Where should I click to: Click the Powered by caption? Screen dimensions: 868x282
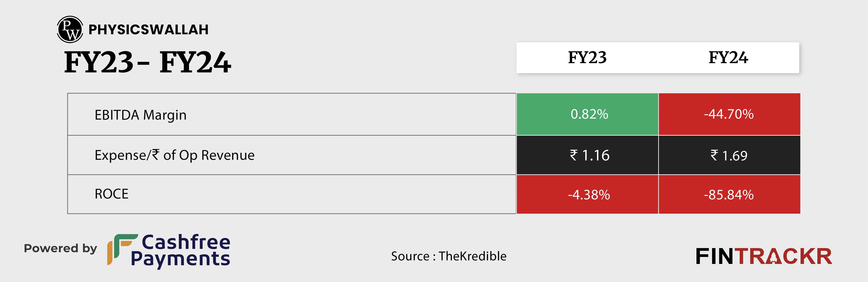60,249
